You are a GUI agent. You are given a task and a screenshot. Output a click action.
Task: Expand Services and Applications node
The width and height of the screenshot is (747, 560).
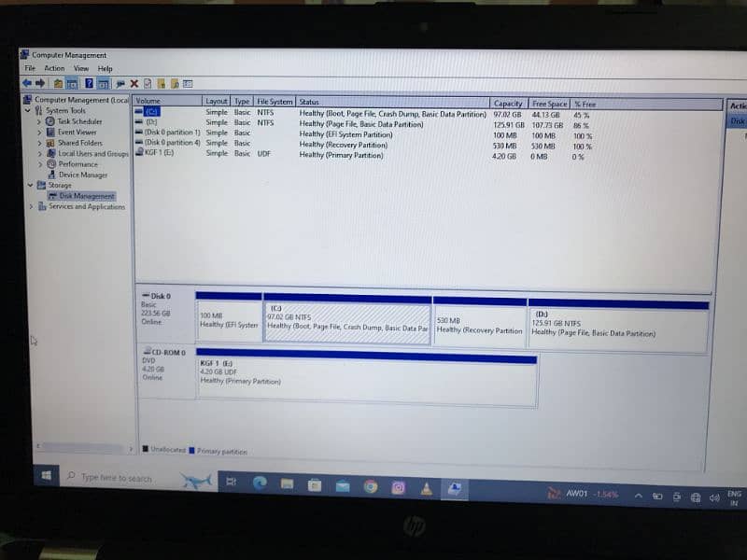coord(32,206)
